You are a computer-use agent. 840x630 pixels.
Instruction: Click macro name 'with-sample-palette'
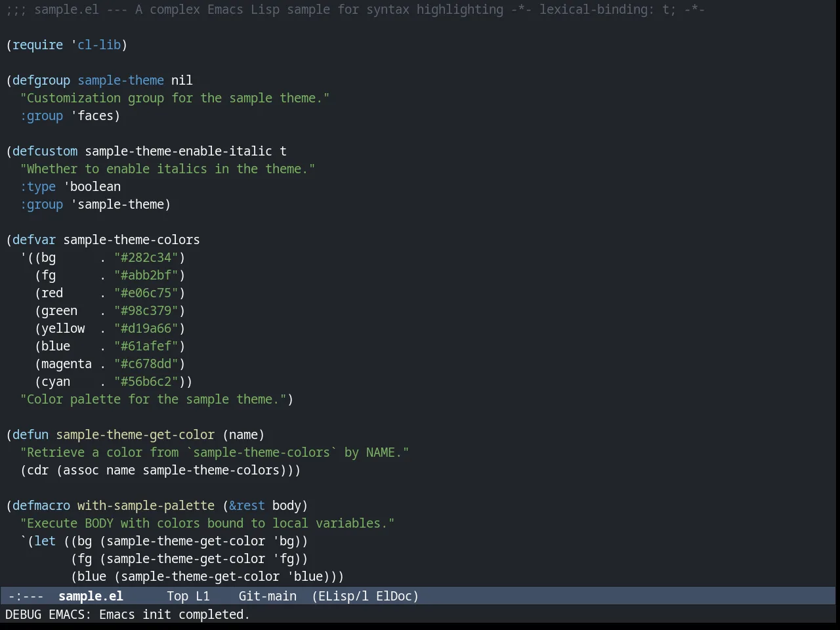(146, 505)
